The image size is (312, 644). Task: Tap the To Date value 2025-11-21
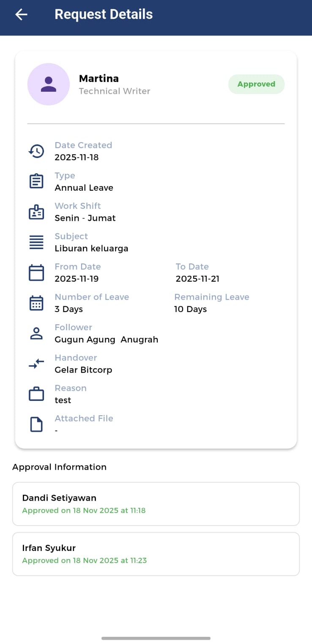[197, 279]
